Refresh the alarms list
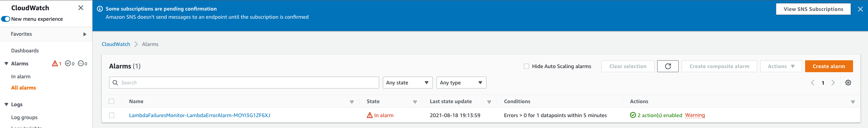The height and width of the screenshot is (128, 868). [667, 66]
